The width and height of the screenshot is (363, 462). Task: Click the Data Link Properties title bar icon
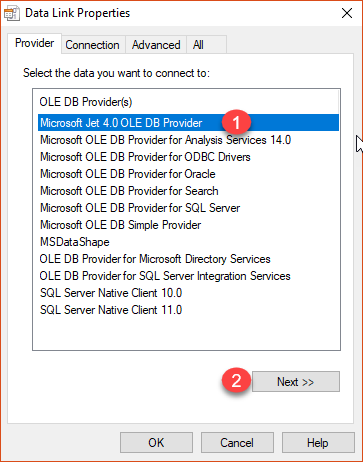11,13
